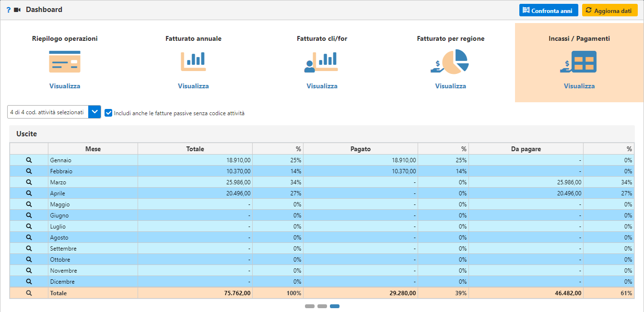Go to the first carousel page indicator
This screenshot has width=644, height=312.
click(310, 306)
